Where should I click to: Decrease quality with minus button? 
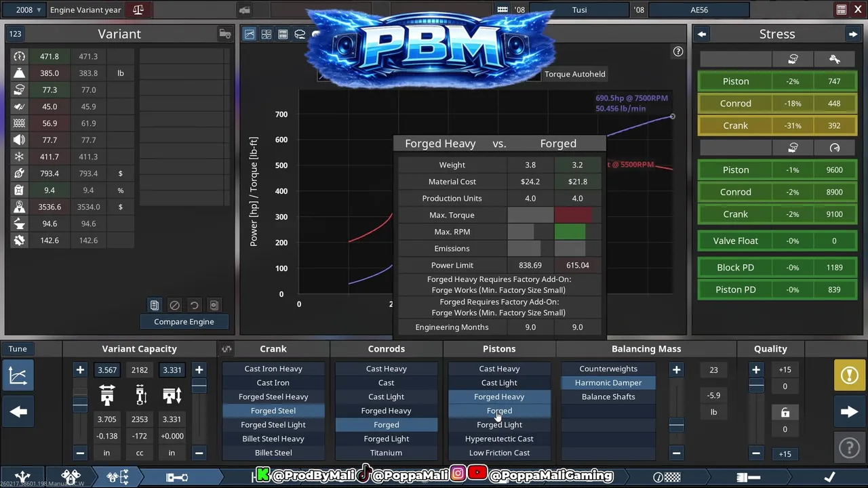(x=756, y=453)
